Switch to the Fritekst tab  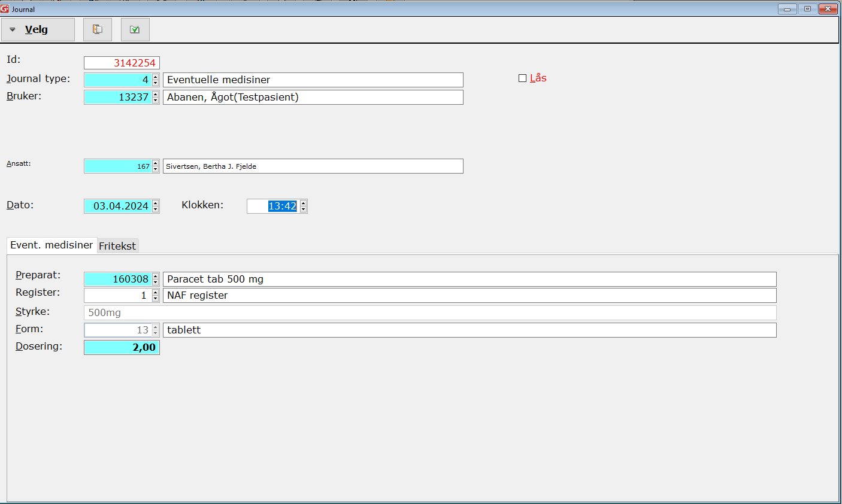[x=117, y=246]
